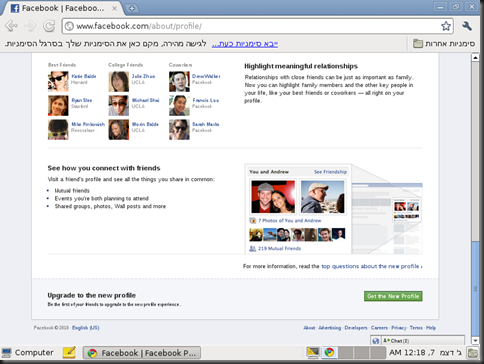
Task: Open the other bookmarks folder
Action: 444,44
